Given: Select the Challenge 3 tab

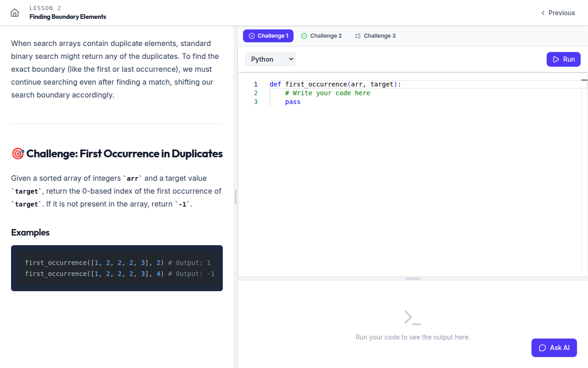Looking at the screenshot, I should click(375, 36).
